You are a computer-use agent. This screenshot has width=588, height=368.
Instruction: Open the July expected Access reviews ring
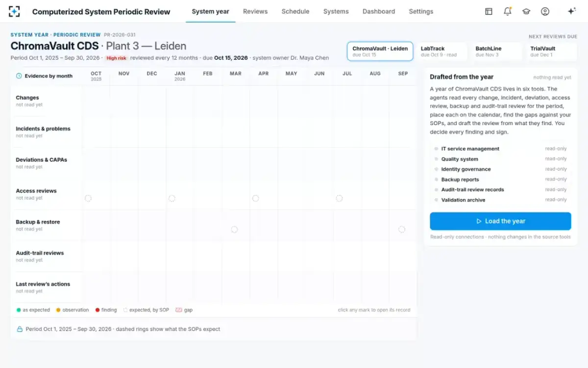339,198
